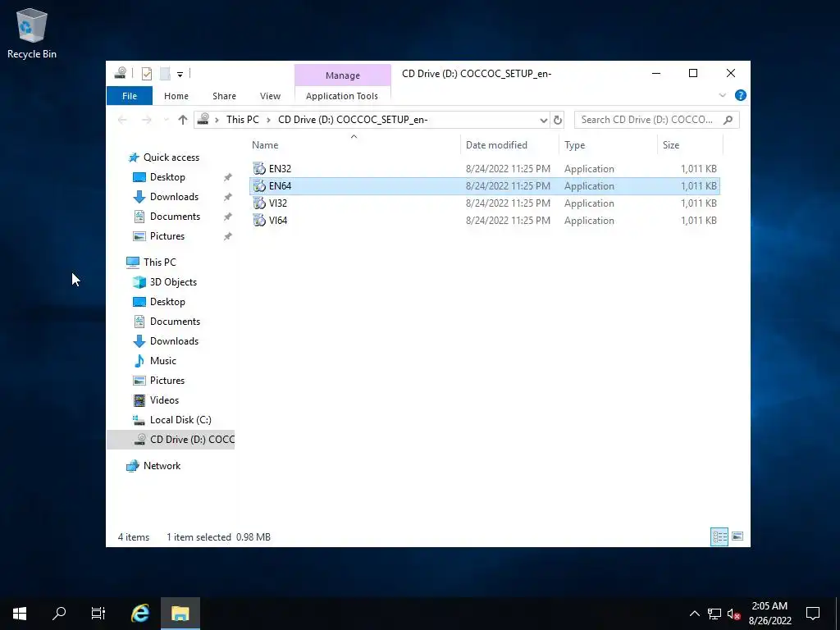This screenshot has width=840, height=630.
Task: Sort files by Size column
Action: click(x=690, y=145)
